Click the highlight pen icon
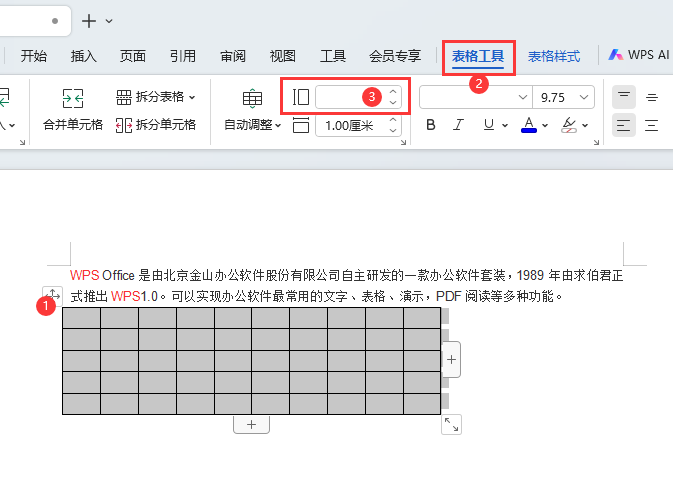673x502 pixels. click(569, 125)
